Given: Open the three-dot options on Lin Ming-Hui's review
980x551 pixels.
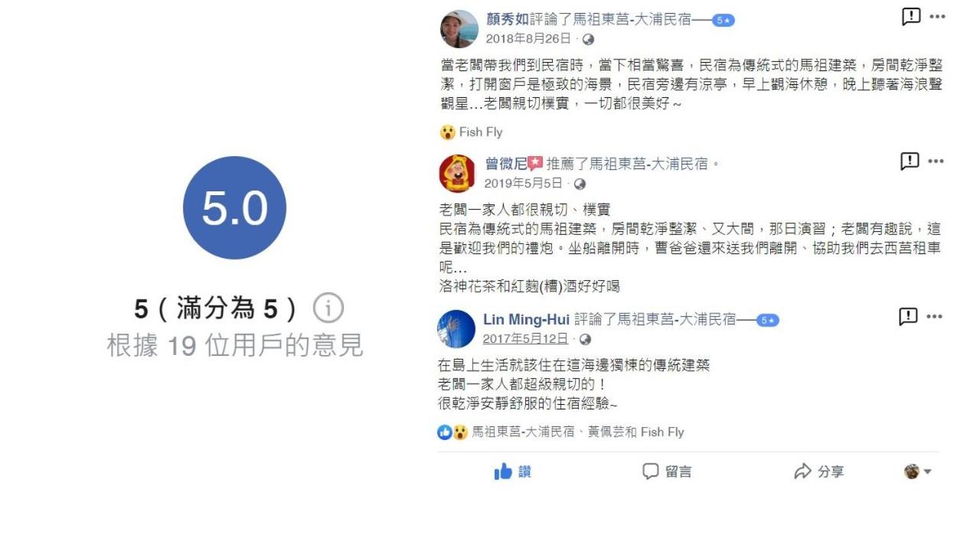Looking at the screenshot, I should point(935,317).
